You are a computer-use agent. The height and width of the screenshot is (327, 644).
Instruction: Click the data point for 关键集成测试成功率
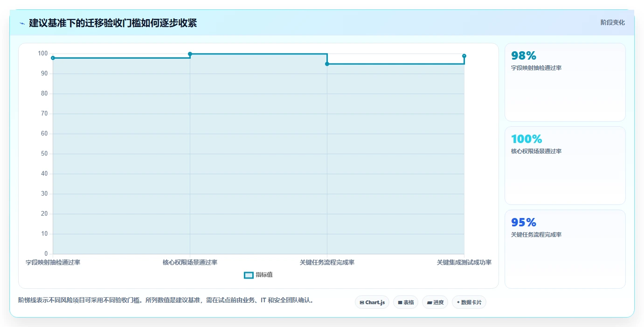[464, 56]
